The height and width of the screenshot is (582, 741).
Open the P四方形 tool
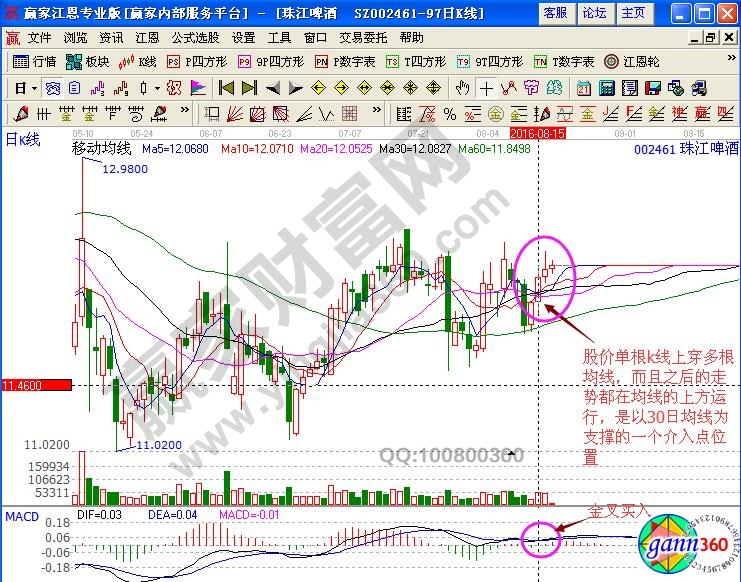coord(197,62)
